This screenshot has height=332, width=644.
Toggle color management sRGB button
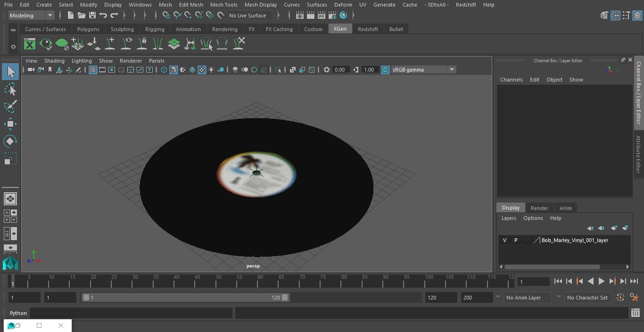(x=385, y=70)
